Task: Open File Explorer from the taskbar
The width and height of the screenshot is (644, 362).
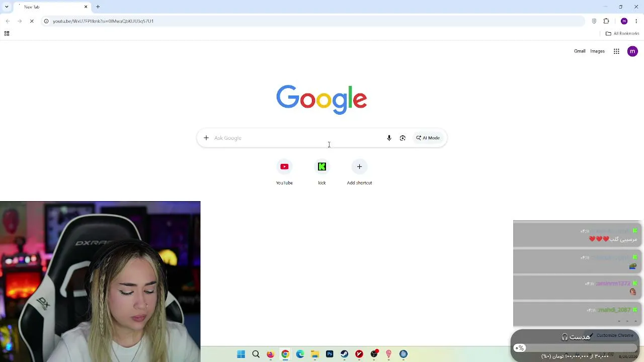Action: [315, 354]
